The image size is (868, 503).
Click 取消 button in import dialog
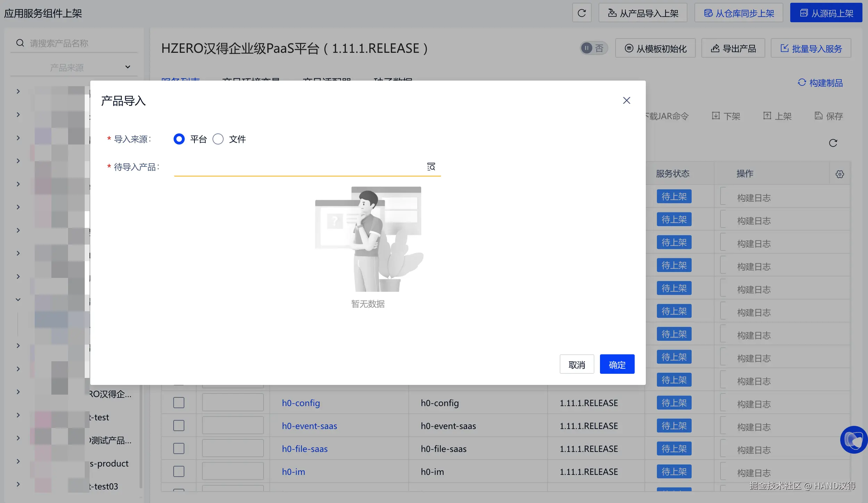[x=577, y=364]
